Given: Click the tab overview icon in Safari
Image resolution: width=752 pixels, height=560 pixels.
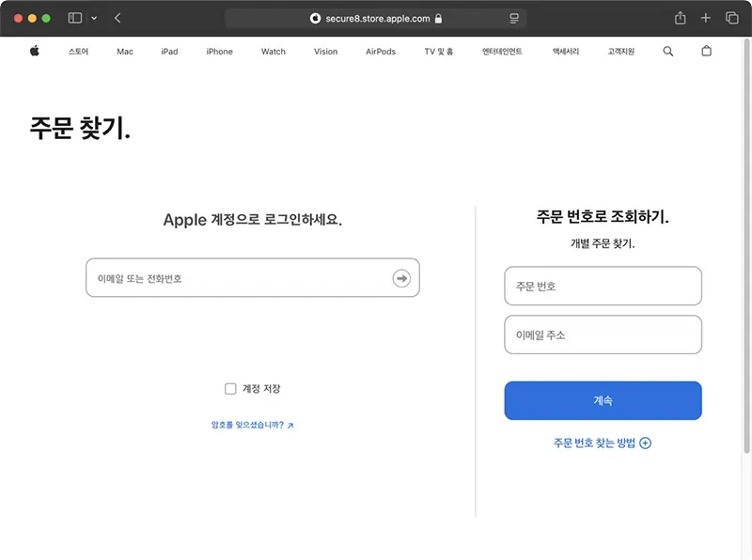Looking at the screenshot, I should point(730,18).
